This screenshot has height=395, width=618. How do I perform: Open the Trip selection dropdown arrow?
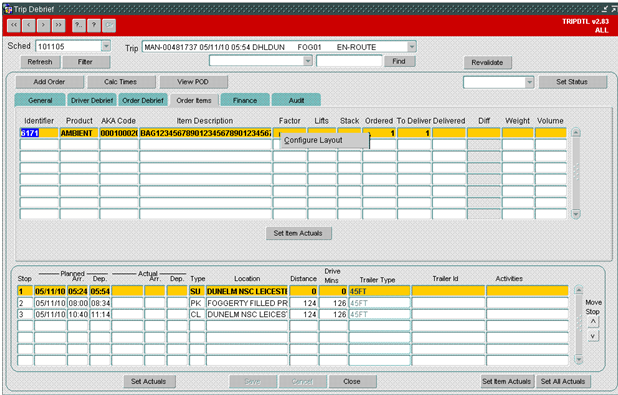pyautogui.click(x=411, y=47)
